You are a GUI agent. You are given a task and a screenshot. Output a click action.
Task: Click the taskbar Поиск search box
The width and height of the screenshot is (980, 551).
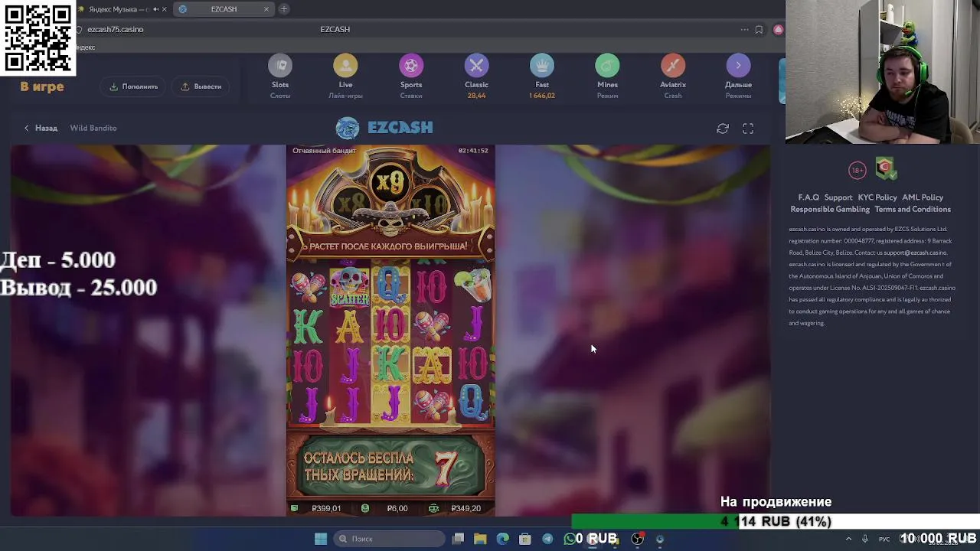388,539
